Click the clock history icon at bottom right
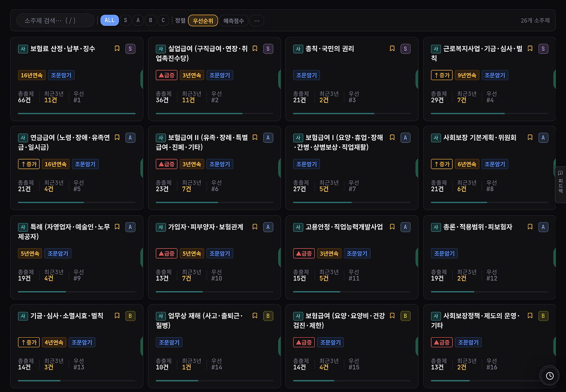The height and width of the screenshot is (392, 566). [550, 376]
